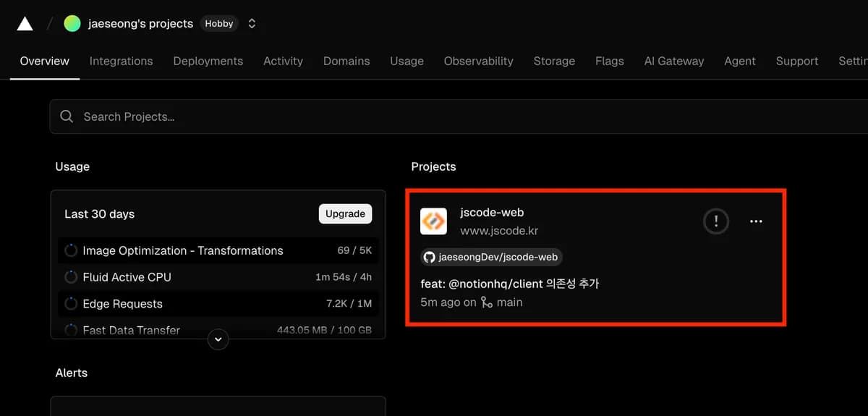868x416 pixels.
Task: Switch to the Usage tab
Action: [x=407, y=61]
